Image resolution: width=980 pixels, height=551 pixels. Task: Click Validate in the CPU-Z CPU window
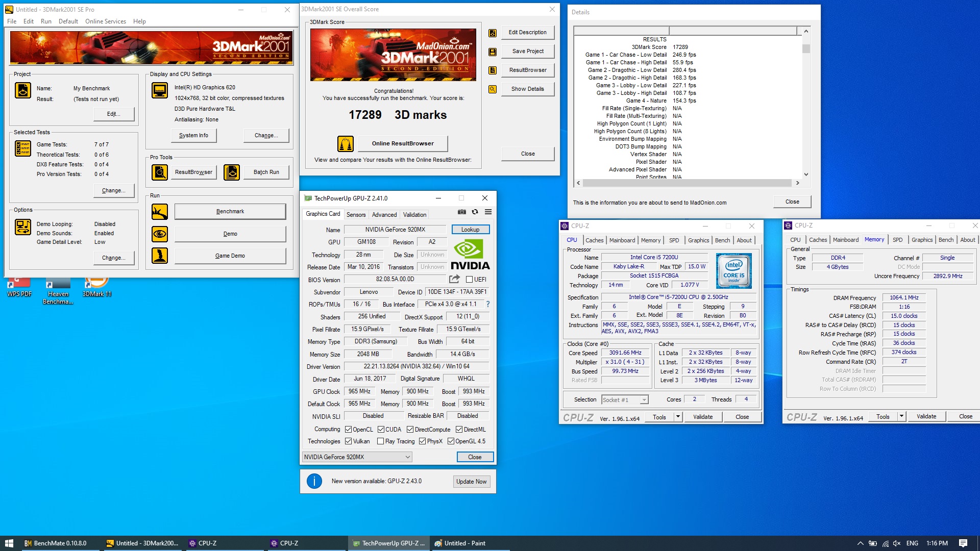pos(703,417)
